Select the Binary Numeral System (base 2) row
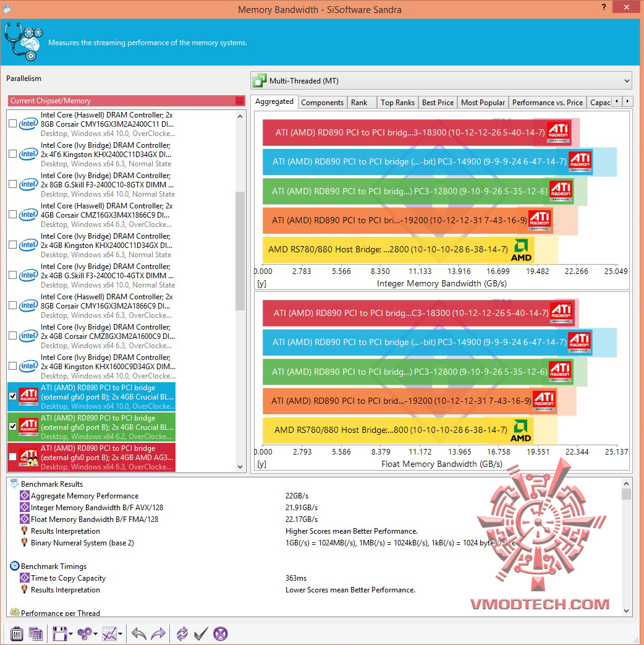The width and height of the screenshot is (644, 645). [x=315, y=543]
